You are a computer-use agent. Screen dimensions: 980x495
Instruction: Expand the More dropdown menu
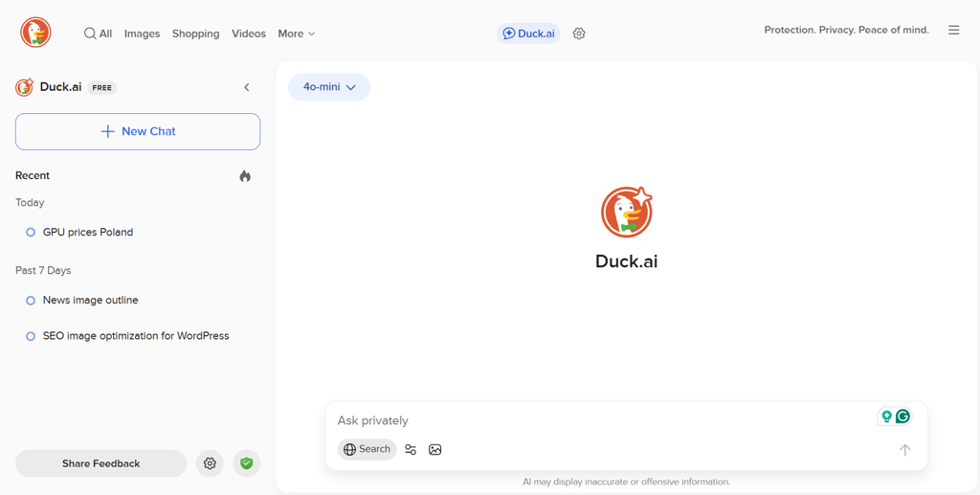[x=297, y=34]
